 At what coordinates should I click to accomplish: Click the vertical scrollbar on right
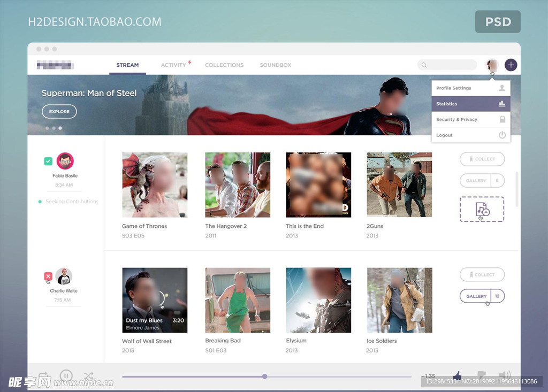(x=516, y=189)
